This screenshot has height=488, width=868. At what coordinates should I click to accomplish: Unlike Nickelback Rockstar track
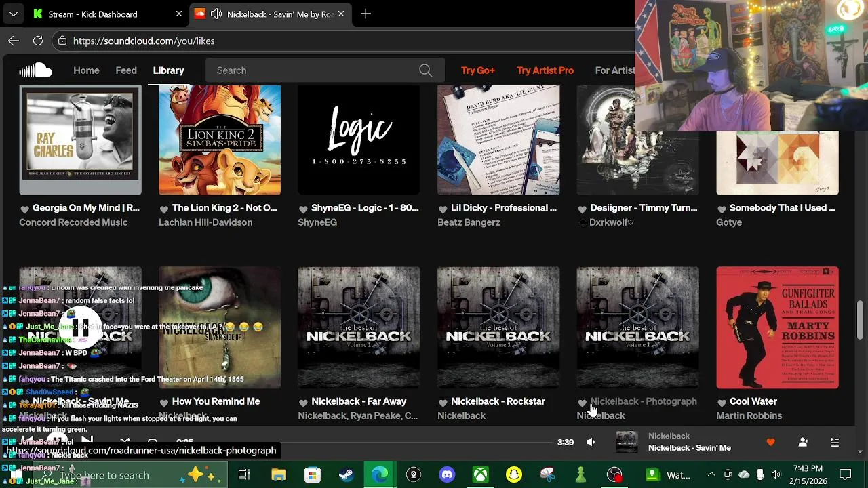coord(443,402)
